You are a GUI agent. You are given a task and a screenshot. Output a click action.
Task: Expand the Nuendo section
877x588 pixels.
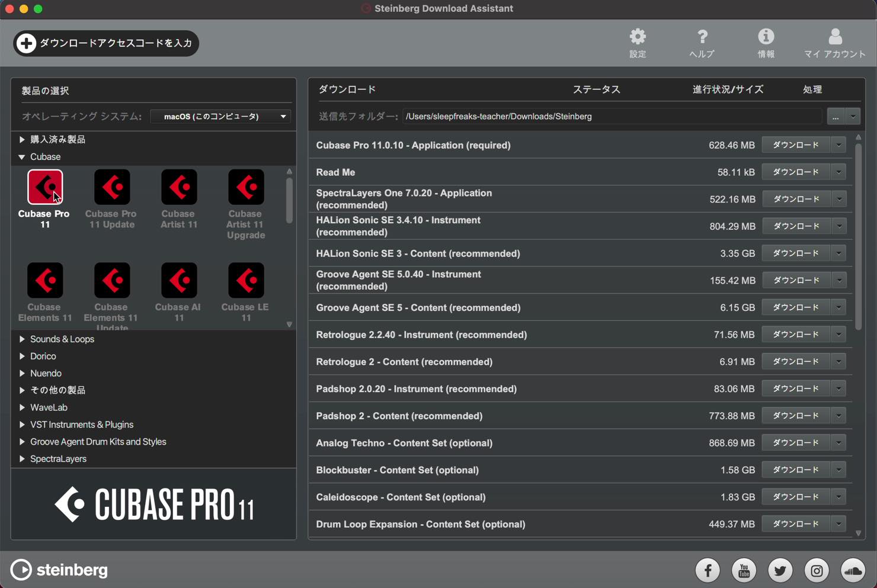point(22,374)
